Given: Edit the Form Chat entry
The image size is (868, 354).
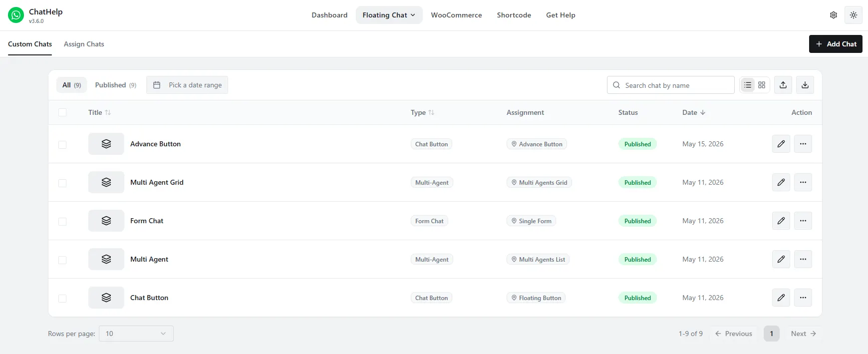Looking at the screenshot, I should click(x=781, y=221).
